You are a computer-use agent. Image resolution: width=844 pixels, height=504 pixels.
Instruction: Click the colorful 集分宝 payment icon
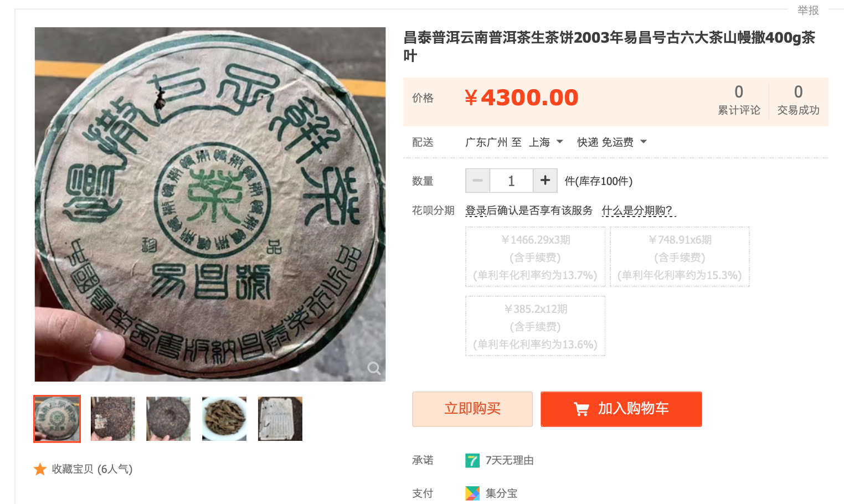(472, 493)
